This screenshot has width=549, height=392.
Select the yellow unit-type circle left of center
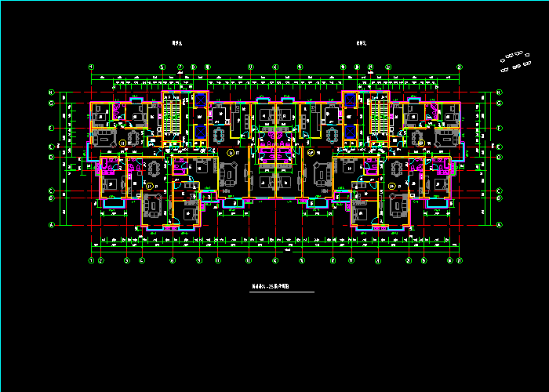231,152
